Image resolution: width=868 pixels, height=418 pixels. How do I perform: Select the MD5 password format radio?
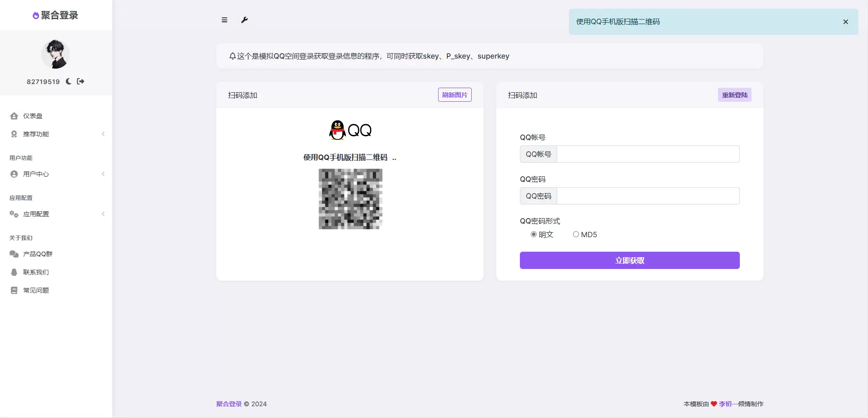point(576,234)
